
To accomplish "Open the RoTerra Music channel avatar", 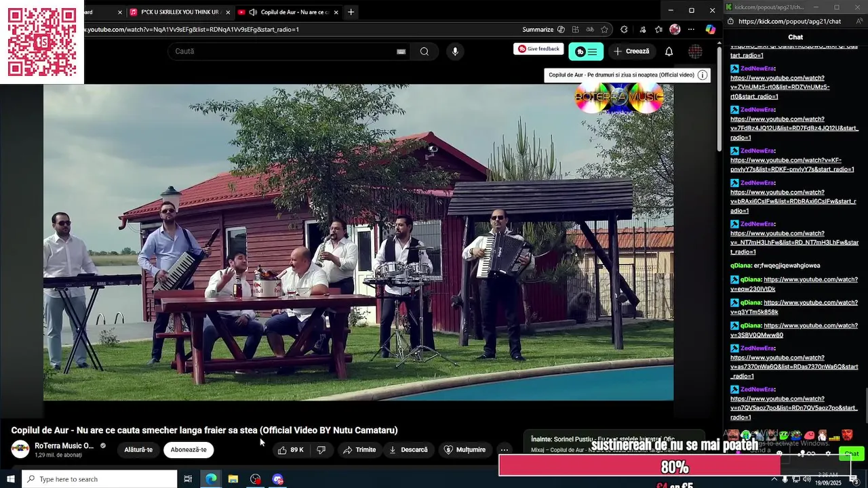I will (20, 449).
